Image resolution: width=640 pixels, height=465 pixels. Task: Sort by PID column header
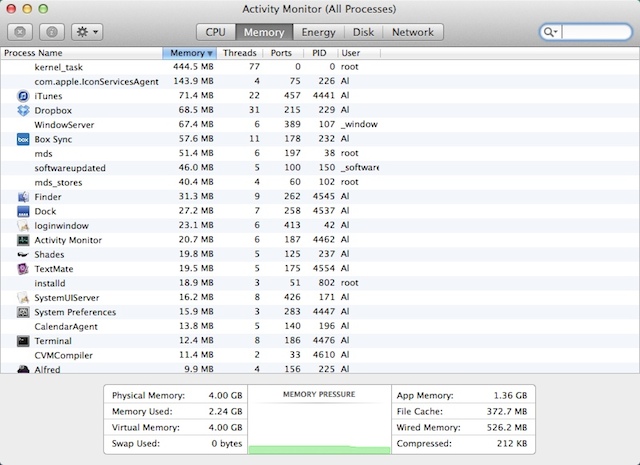(319, 53)
